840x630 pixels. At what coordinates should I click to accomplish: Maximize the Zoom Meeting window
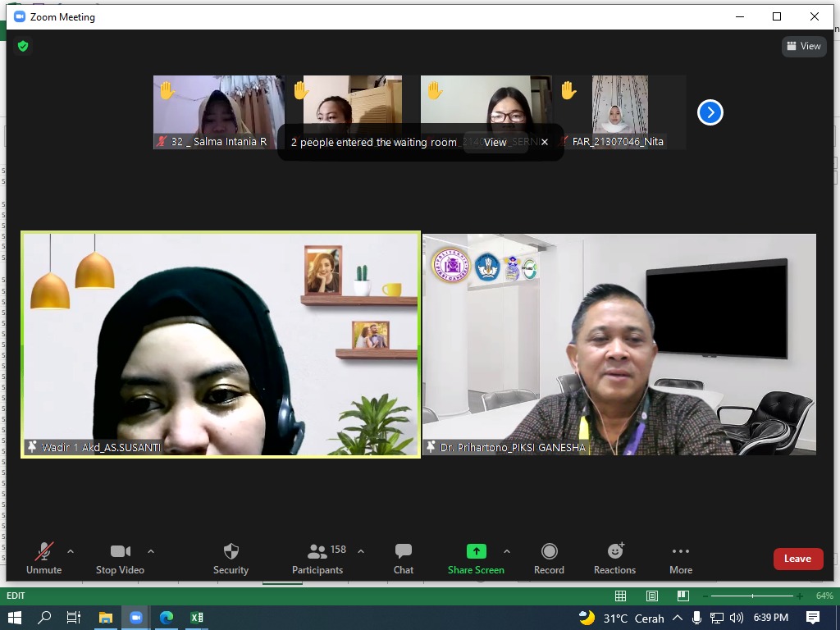tap(777, 16)
